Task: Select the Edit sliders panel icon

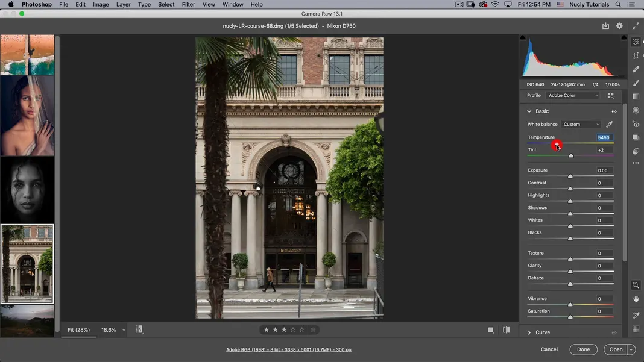Action: [636, 42]
